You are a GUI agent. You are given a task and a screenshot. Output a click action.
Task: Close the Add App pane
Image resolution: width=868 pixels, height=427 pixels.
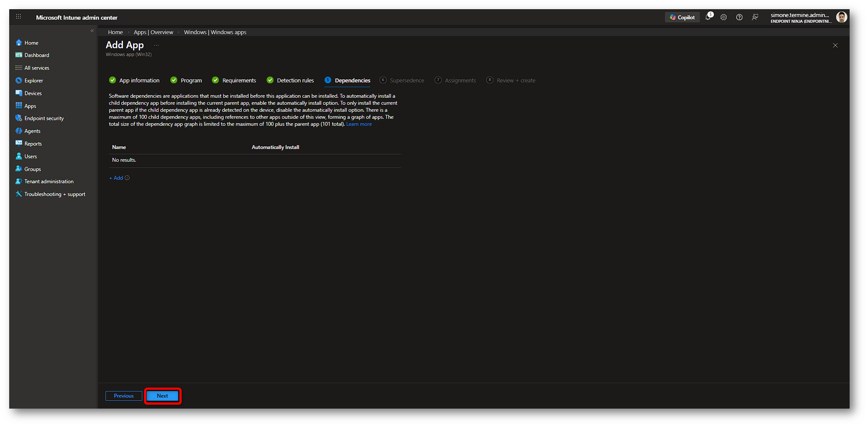point(835,46)
